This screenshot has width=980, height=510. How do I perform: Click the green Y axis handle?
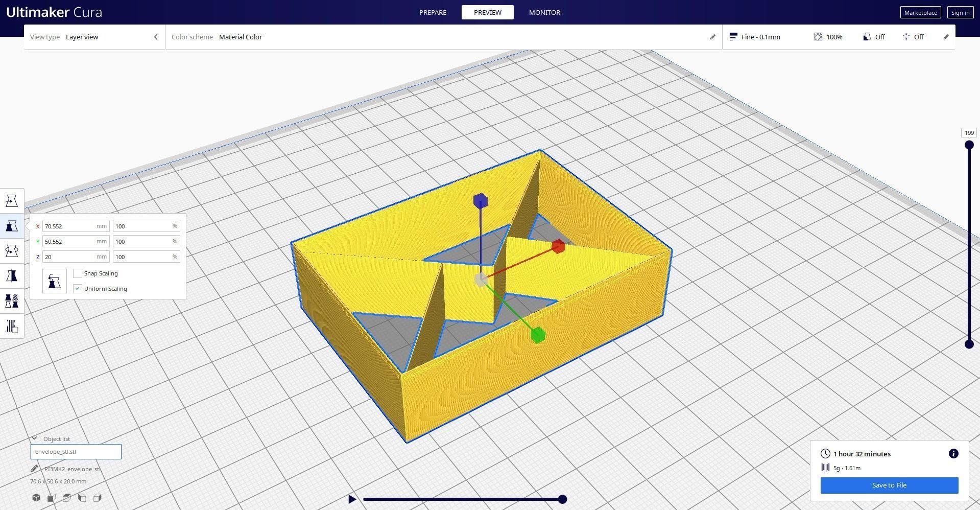[538, 335]
